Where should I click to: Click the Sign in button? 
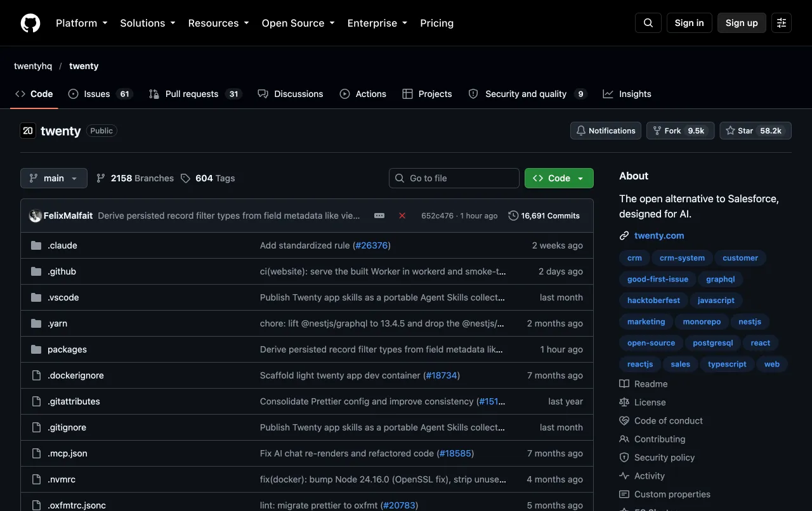coord(690,23)
